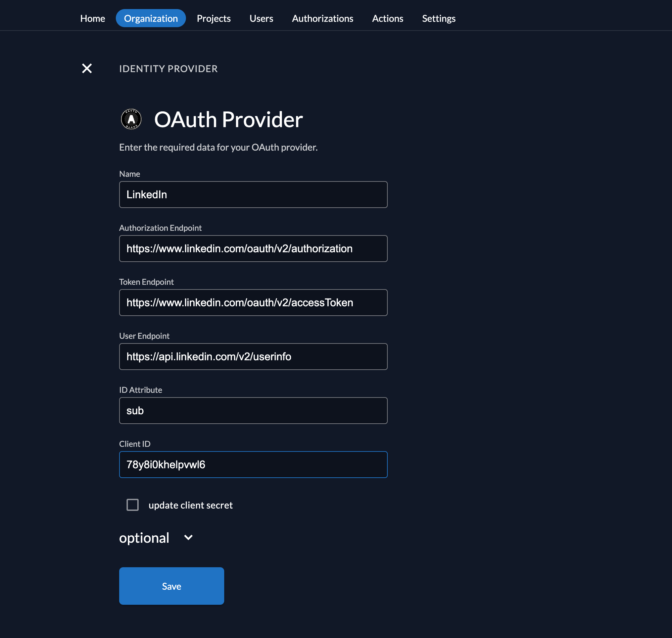This screenshot has width=672, height=638.
Task: Select the Organization tab
Action: pos(151,18)
